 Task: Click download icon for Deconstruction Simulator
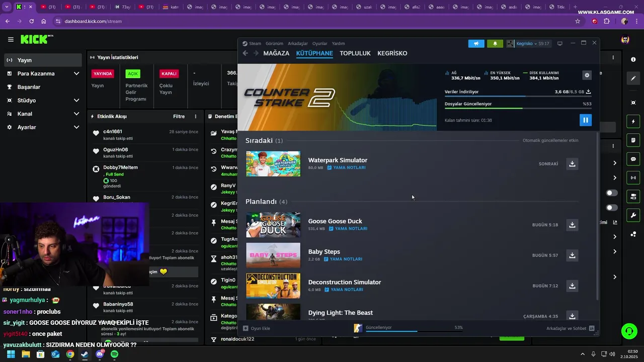tap(572, 286)
